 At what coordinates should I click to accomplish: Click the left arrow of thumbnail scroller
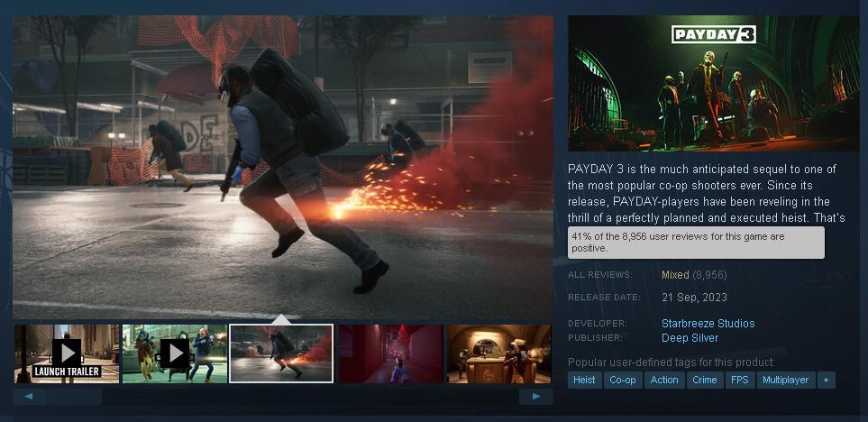29,397
